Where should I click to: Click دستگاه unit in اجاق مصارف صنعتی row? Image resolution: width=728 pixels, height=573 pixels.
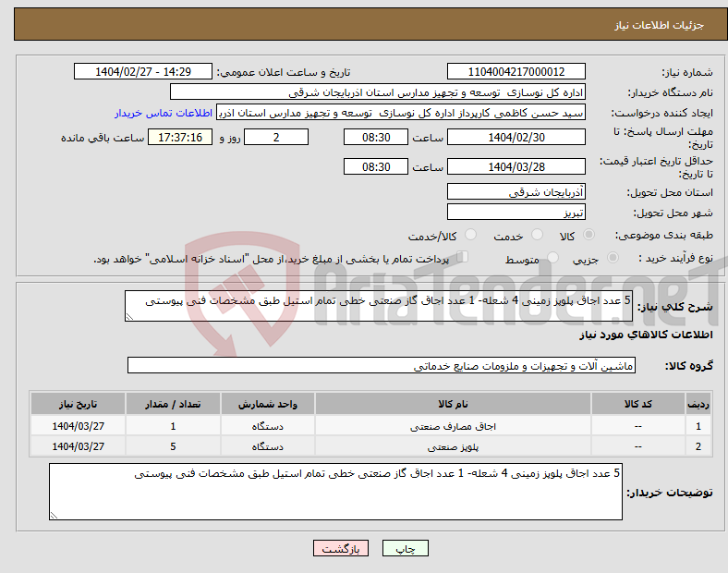point(267,426)
